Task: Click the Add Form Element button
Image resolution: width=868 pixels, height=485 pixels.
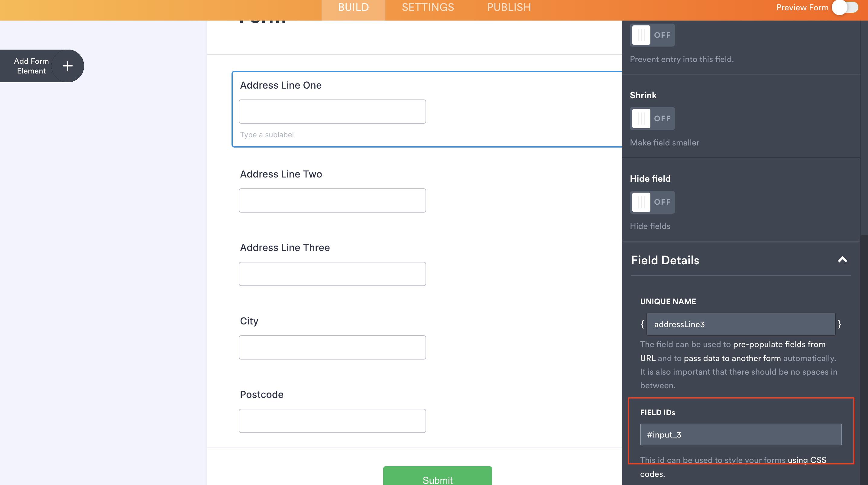Action: click(x=31, y=66)
